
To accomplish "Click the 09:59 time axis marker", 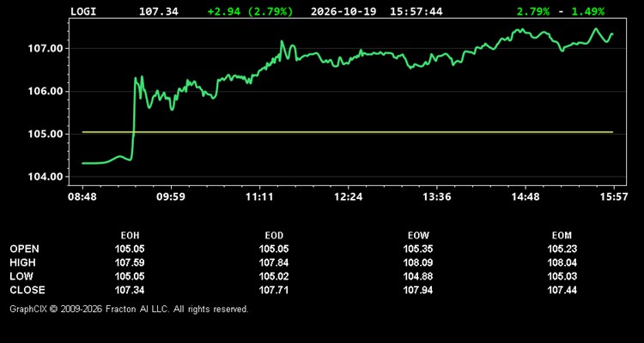I will click(171, 197).
